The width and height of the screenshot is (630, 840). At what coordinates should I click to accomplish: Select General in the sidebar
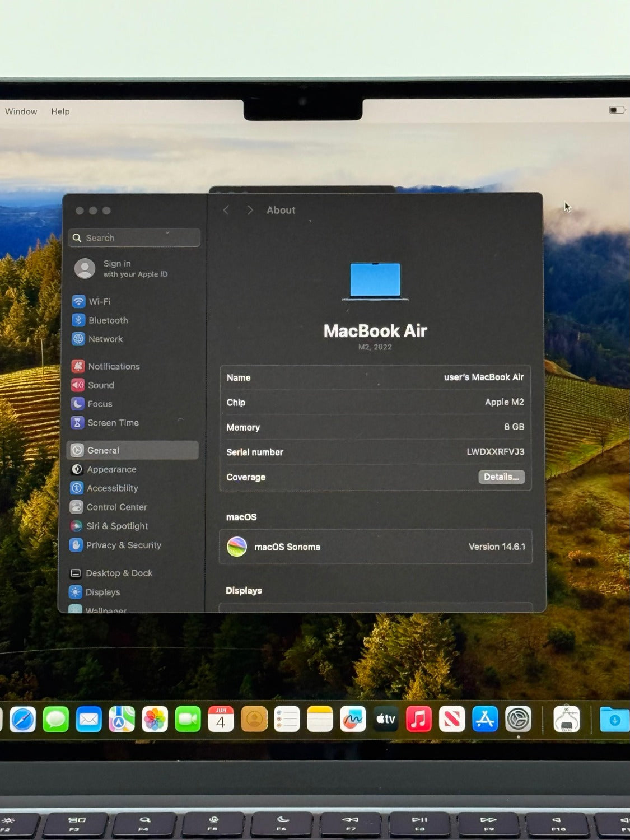tap(133, 450)
